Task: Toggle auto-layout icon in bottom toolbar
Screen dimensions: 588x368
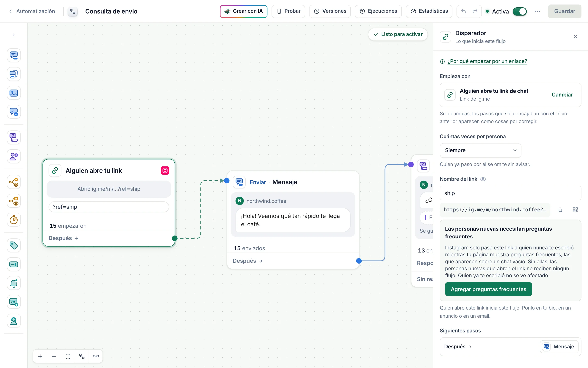Action: click(x=82, y=356)
